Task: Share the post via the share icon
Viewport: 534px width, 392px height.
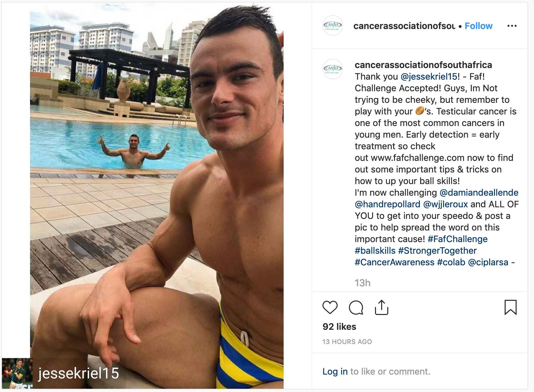Action: (x=381, y=307)
